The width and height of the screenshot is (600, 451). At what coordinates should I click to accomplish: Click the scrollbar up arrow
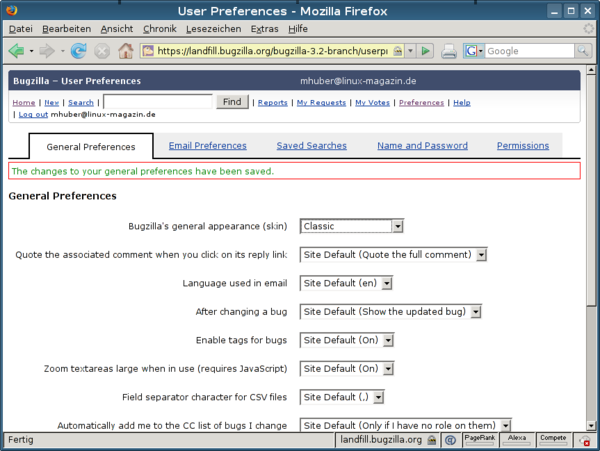[x=591, y=70]
